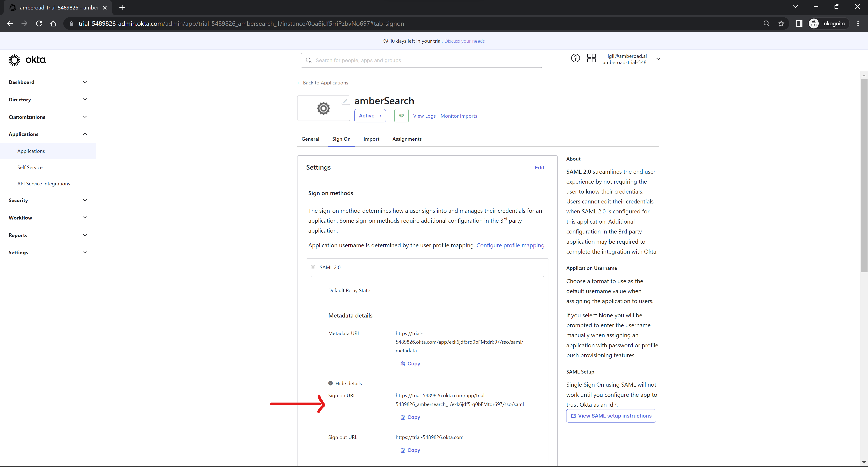The height and width of the screenshot is (467, 868).
Task: Click the edit pencil on app logo
Action: pos(345,101)
